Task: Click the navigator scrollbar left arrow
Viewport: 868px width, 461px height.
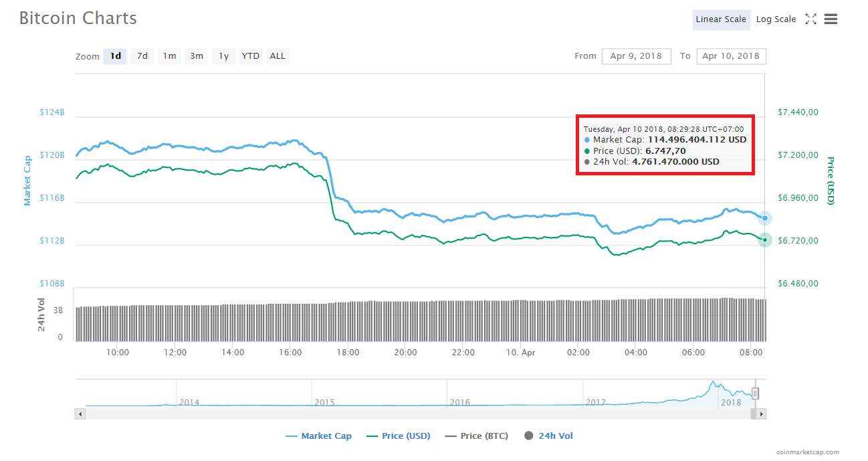Action: (x=80, y=414)
